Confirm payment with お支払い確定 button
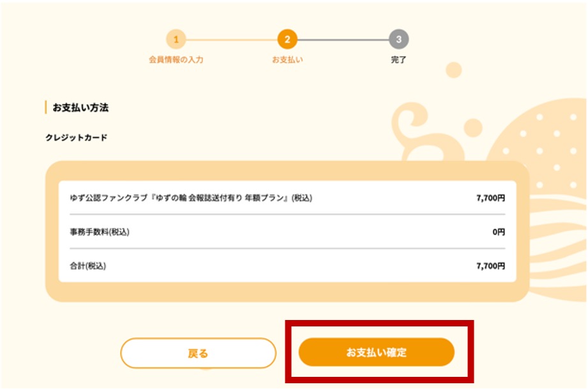Screen dimensions: 588x389 point(376,352)
